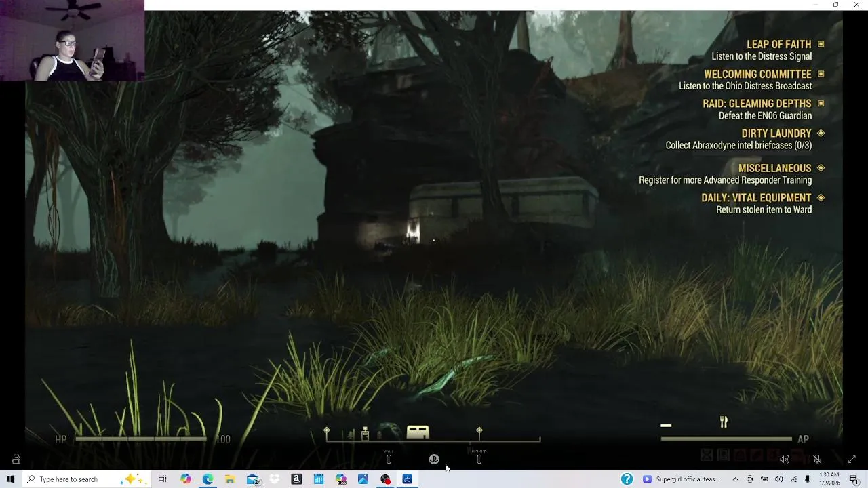Viewport: 868px width, 488px height.
Task: Open the Windows volume tray icon
Action: tap(778, 479)
